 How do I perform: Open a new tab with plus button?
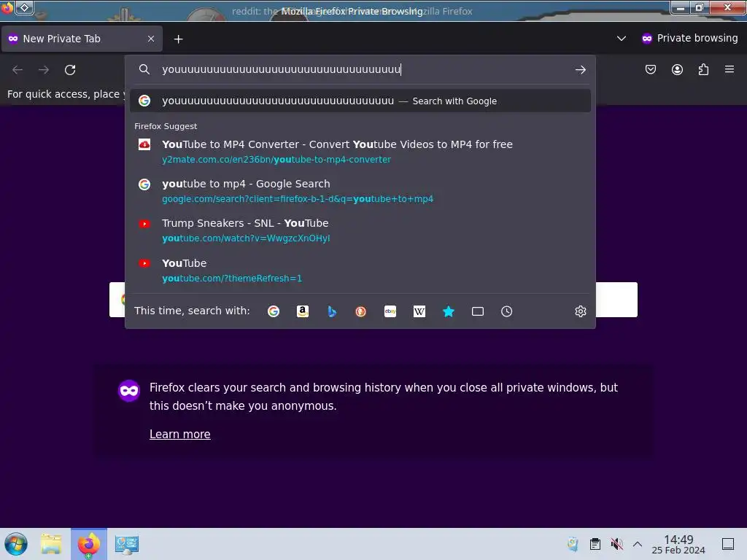click(x=178, y=39)
